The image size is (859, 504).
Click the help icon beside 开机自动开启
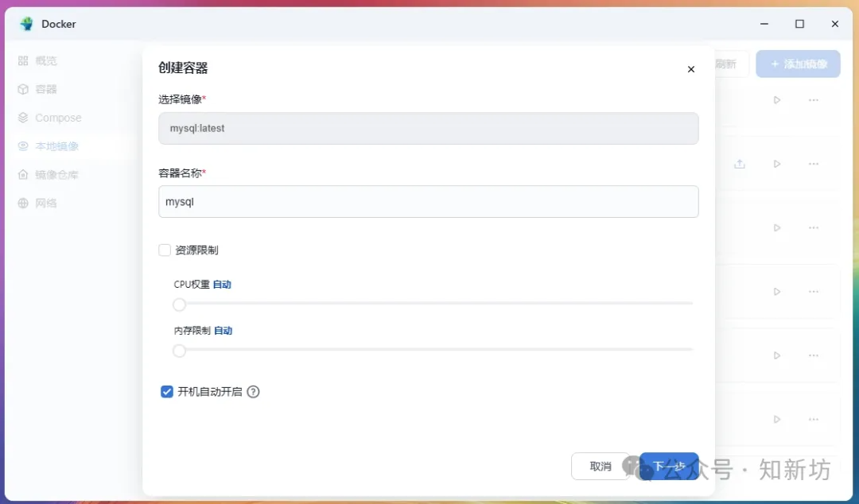point(253,392)
